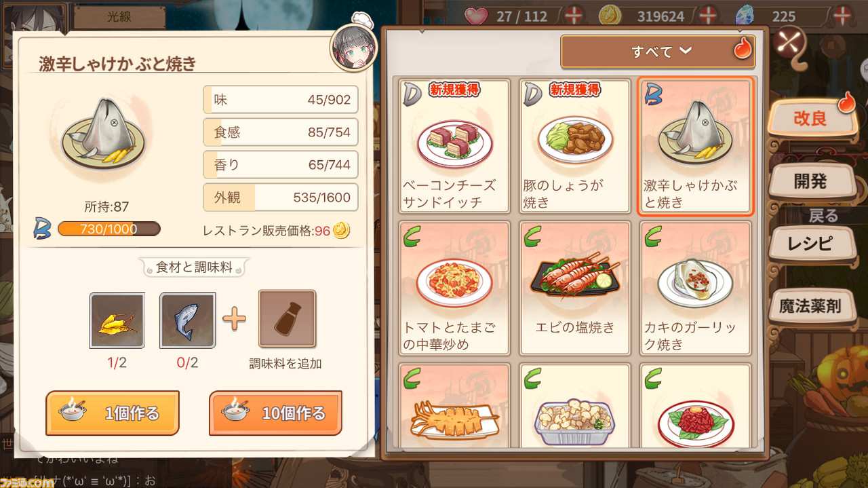Select ベーコンチーズサンドイッチ recipe card
The image size is (868, 488).
coord(454,147)
